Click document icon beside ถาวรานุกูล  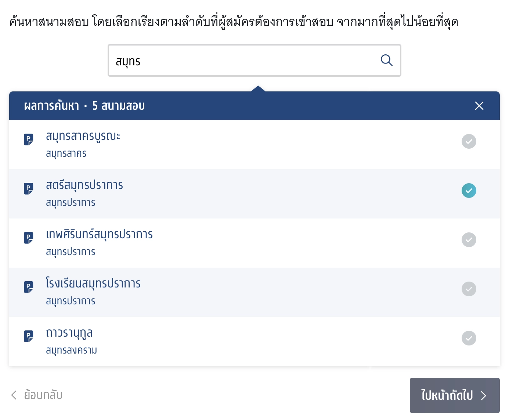coord(29,336)
